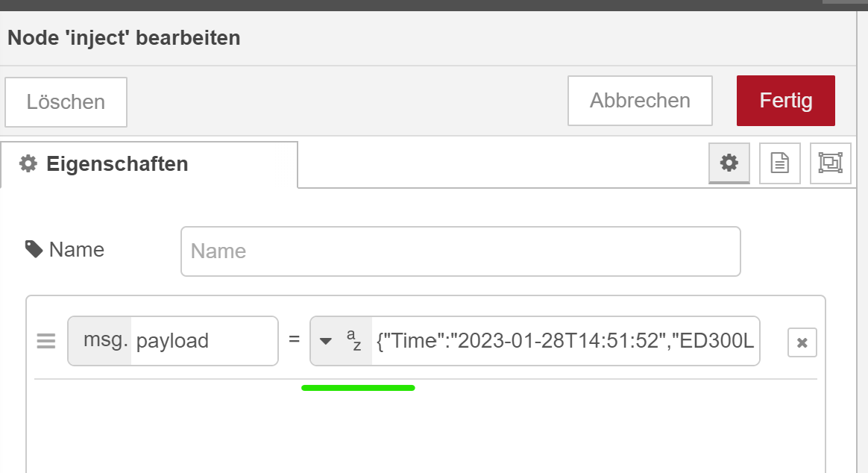Show the node appearance settings icon
This screenshot has height=473, width=868.
tap(829, 163)
